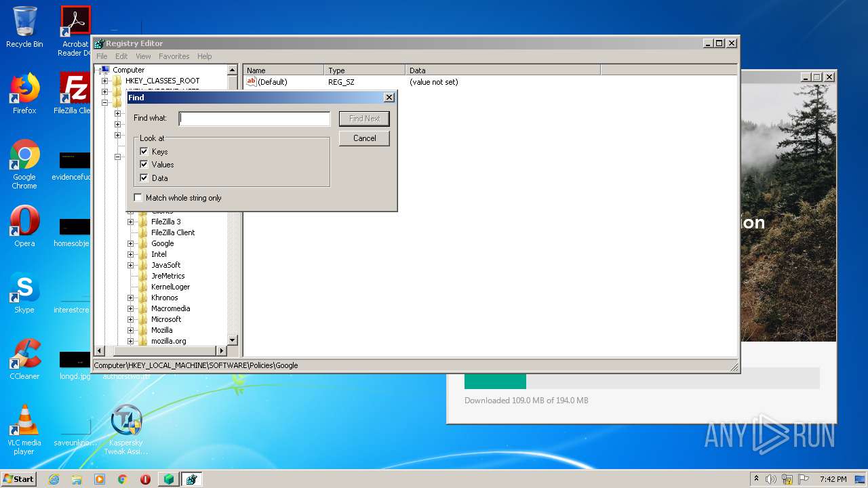Click the (Default) value icon in registry list
Screen dimensions: 868x488
tap(251, 82)
